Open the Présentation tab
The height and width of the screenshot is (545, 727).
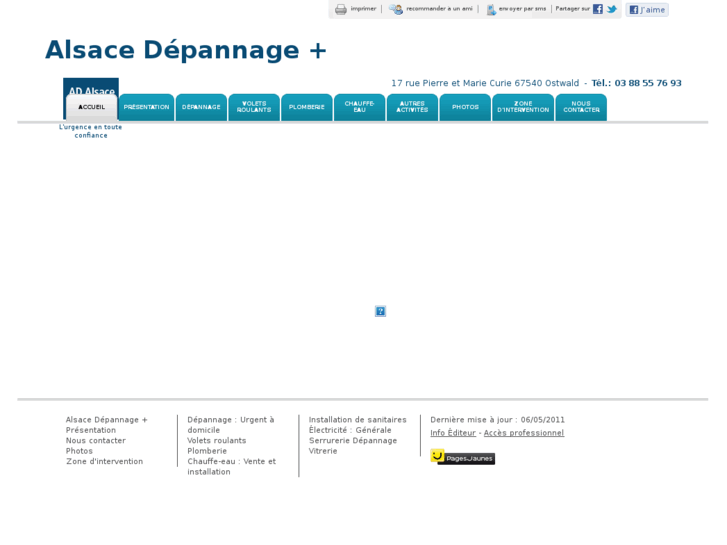tap(147, 107)
